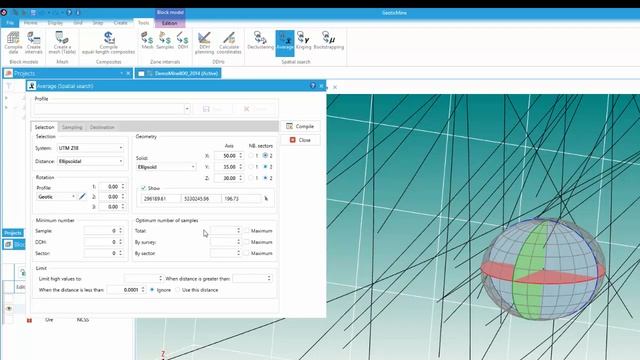Click the Projects tab at left bottom

click(x=13, y=233)
